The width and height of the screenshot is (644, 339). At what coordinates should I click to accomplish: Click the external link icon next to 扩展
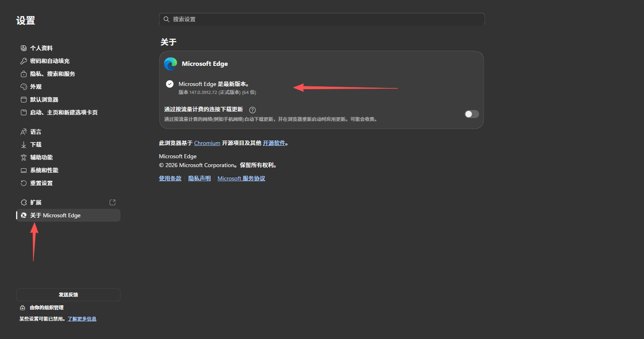tap(112, 202)
